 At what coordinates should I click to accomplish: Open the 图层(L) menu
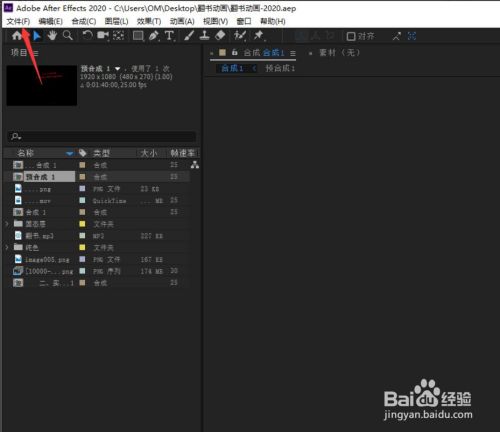click(x=117, y=21)
